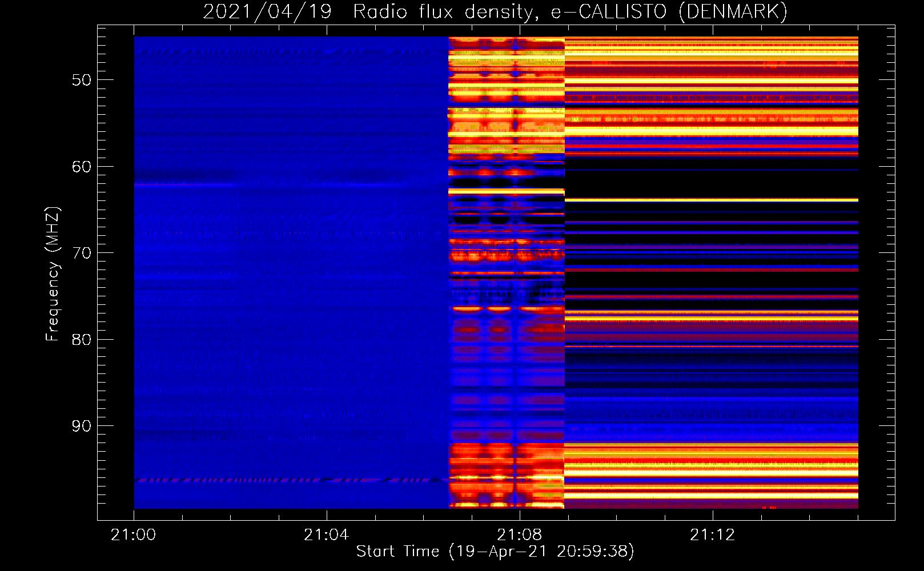Click the 50 frequency tick label

82,80
